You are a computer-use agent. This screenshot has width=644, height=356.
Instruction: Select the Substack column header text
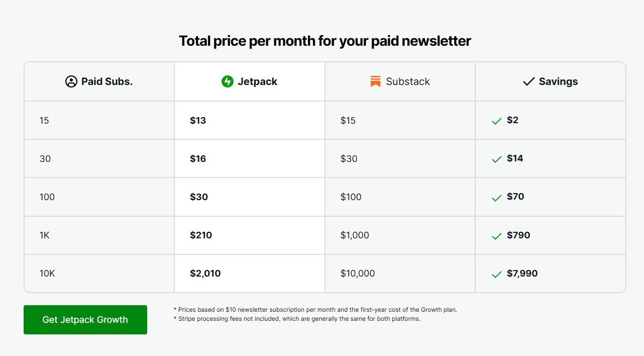coord(408,81)
